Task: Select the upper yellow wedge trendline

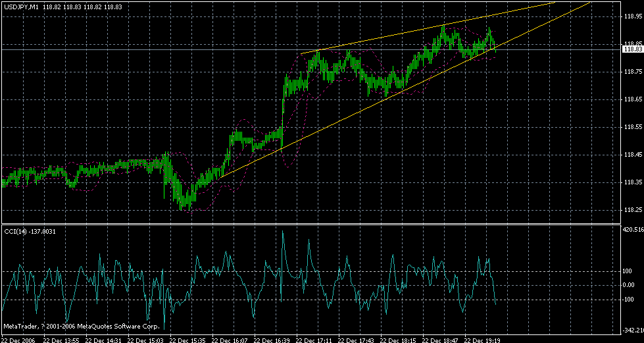Action: click(x=427, y=28)
